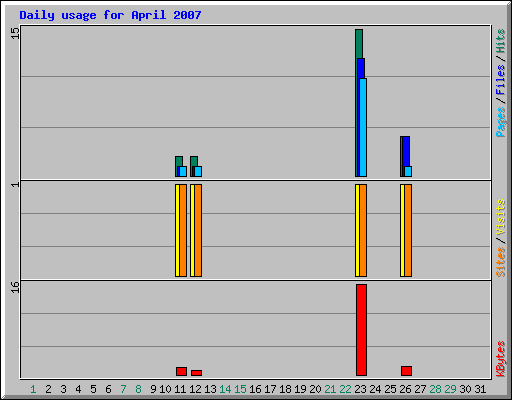The height and width of the screenshot is (400, 512).
Task: Select day label '11' on the x-axis
Action: pyautogui.click(x=180, y=389)
